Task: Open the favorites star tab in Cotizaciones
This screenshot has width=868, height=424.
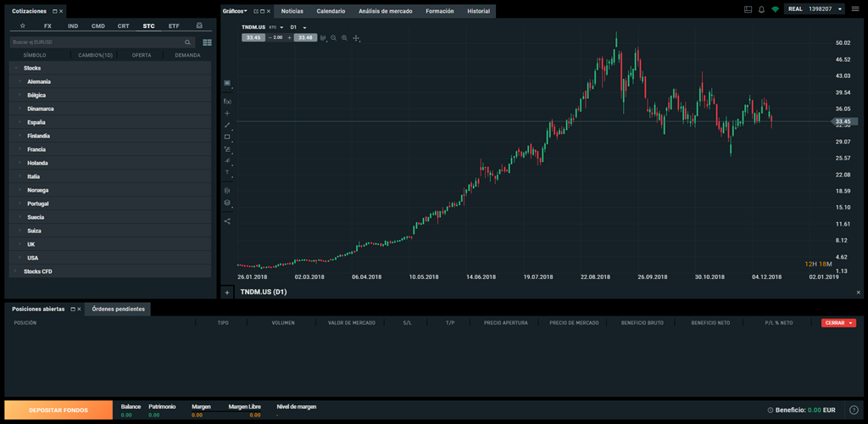Action: 23,25
